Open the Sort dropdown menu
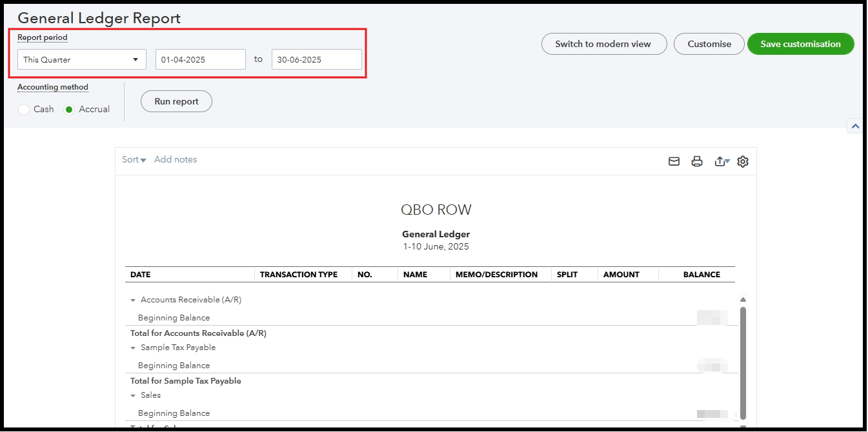Image resolution: width=868 pixels, height=432 pixels. pyautogui.click(x=134, y=160)
